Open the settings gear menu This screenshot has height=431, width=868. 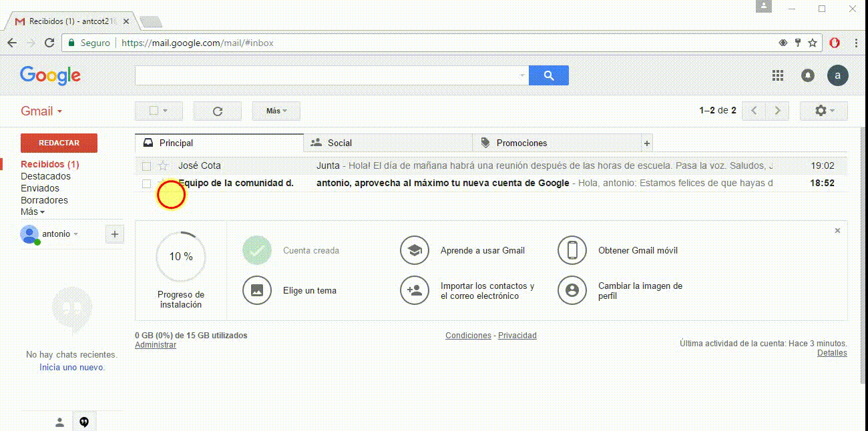[824, 111]
